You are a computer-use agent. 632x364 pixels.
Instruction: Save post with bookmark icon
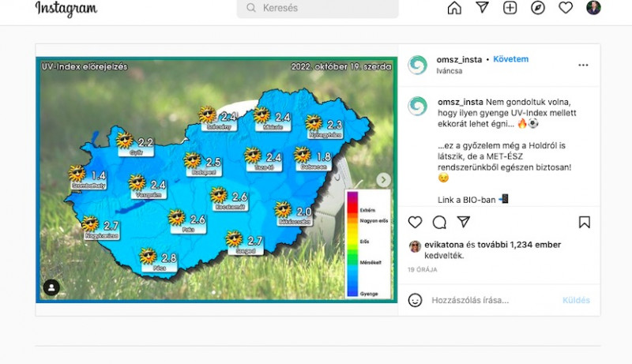pos(584,222)
